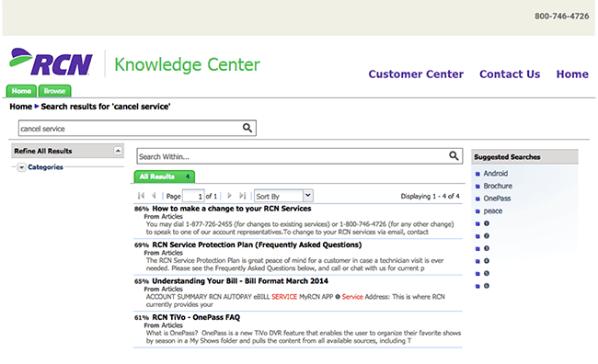598x364 pixels.
Task: Click the phone number 800-746-4726
Action: coord(561,16)
